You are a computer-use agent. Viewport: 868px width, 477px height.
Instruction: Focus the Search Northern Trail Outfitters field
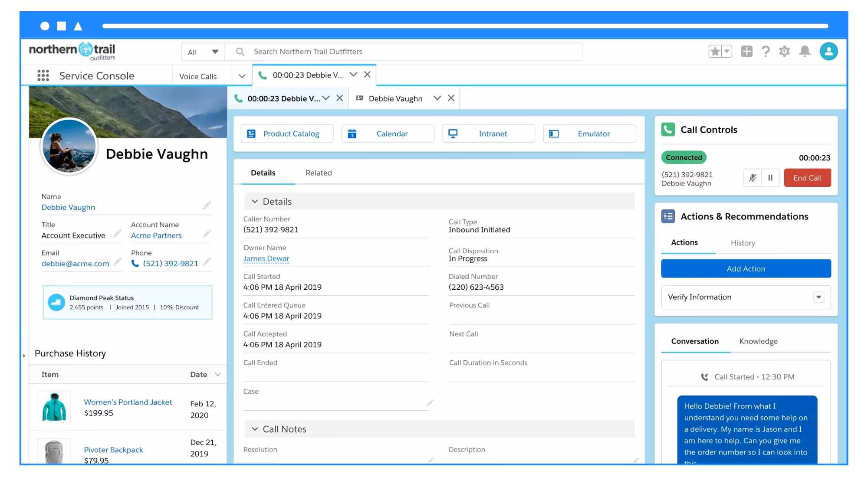404,52
